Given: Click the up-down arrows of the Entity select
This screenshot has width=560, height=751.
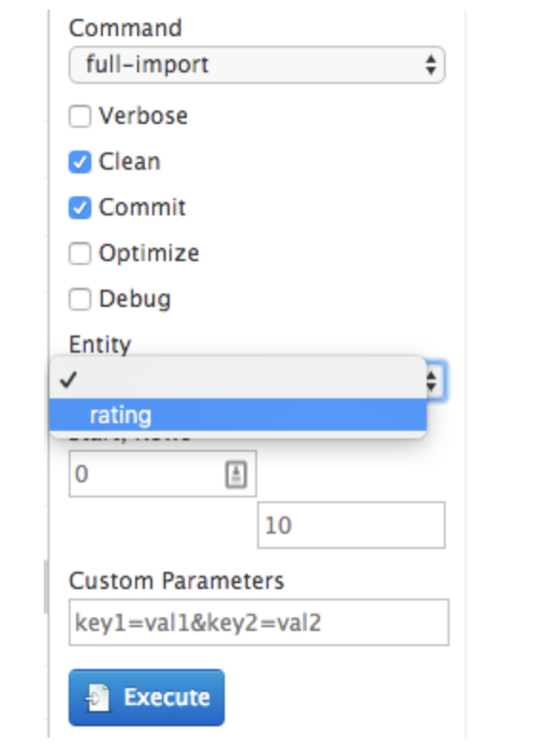Looking at the screenshot, I should [431, 381].
